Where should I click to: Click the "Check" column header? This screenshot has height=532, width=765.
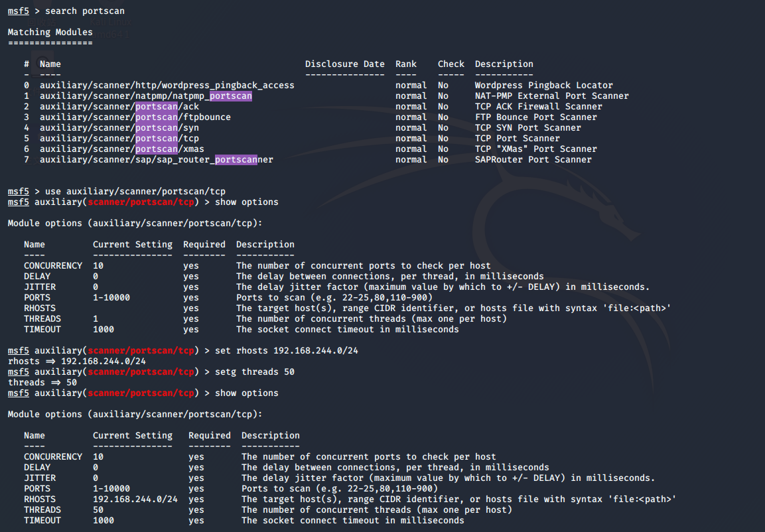[451, 64]
